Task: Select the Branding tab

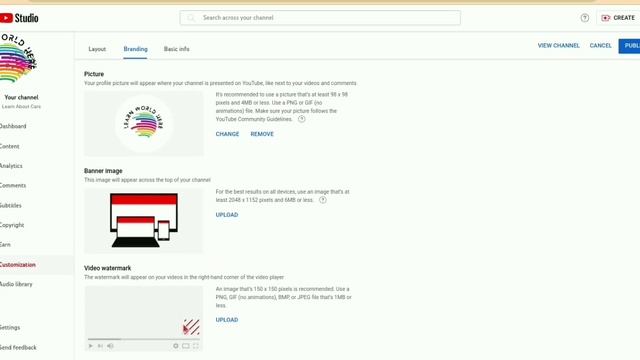Action: pyautogui.click(x=136, y=49)
